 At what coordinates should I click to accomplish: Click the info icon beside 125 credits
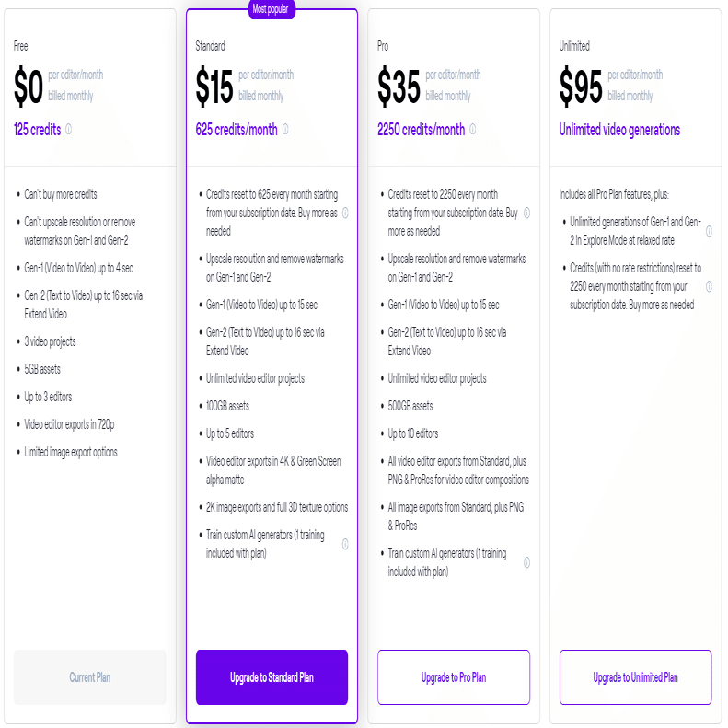coord(69,130)
